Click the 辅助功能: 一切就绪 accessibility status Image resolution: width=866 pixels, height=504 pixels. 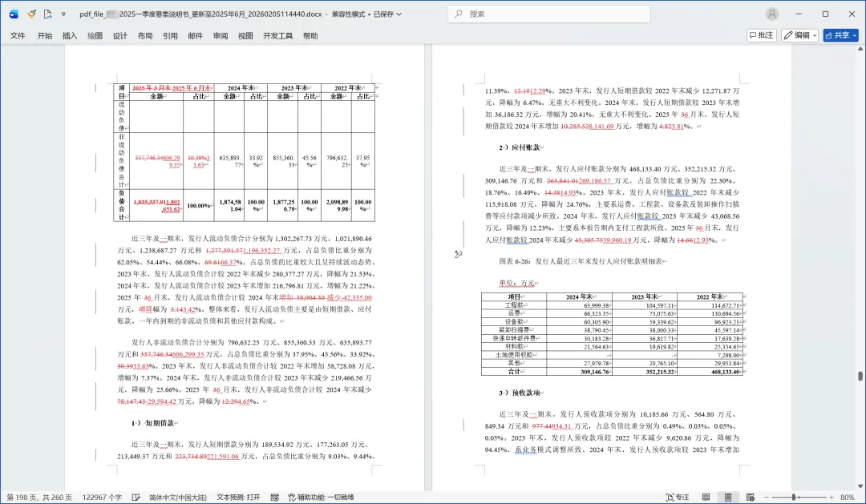321,498
